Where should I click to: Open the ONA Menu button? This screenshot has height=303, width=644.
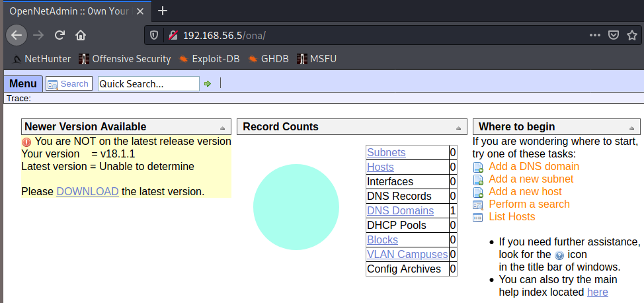23,84
